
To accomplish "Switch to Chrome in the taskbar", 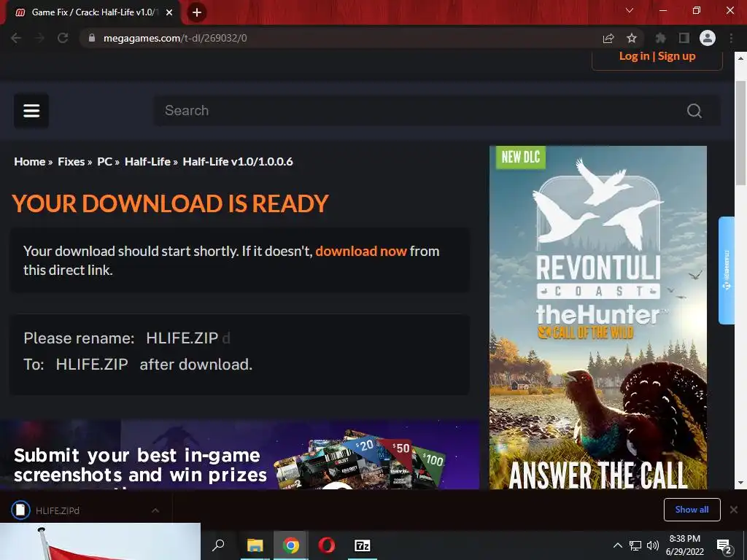I will pos(290,545).
